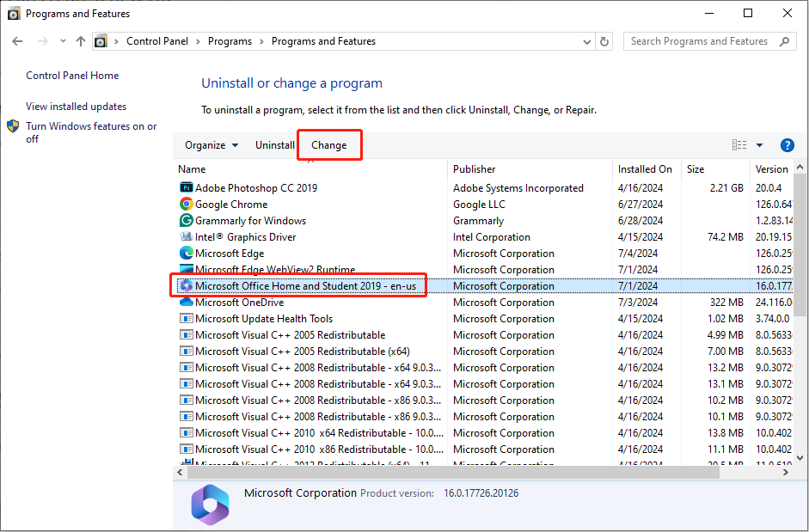Sort by the Size column header
The height and width of the screenshot is (532, 809).
click(x=715, y=169)
